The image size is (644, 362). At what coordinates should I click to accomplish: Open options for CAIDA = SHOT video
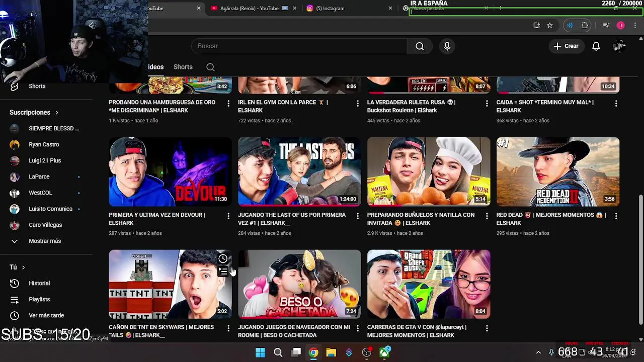pyautogui.click(x=616, y=103)
